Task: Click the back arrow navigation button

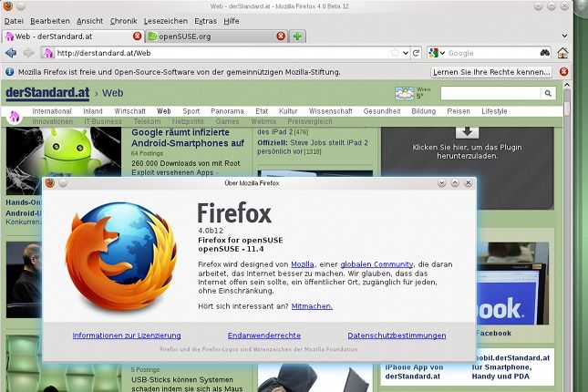Action: pyautogui.click(x=11, y=53)
